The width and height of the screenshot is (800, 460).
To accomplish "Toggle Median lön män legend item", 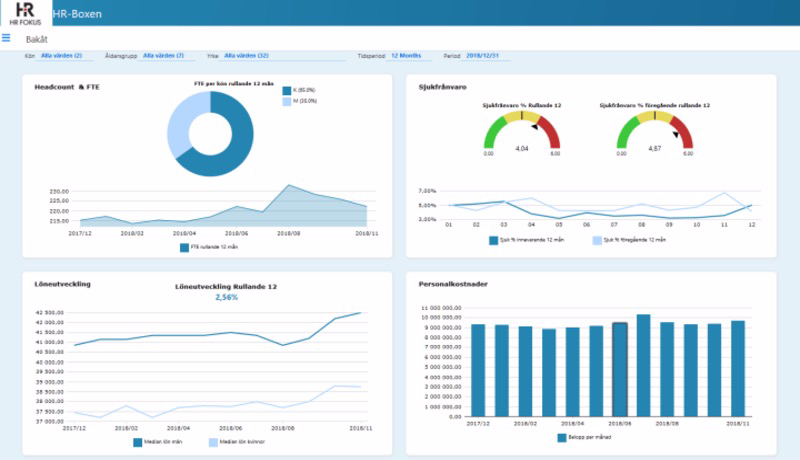I will point(158,442).
